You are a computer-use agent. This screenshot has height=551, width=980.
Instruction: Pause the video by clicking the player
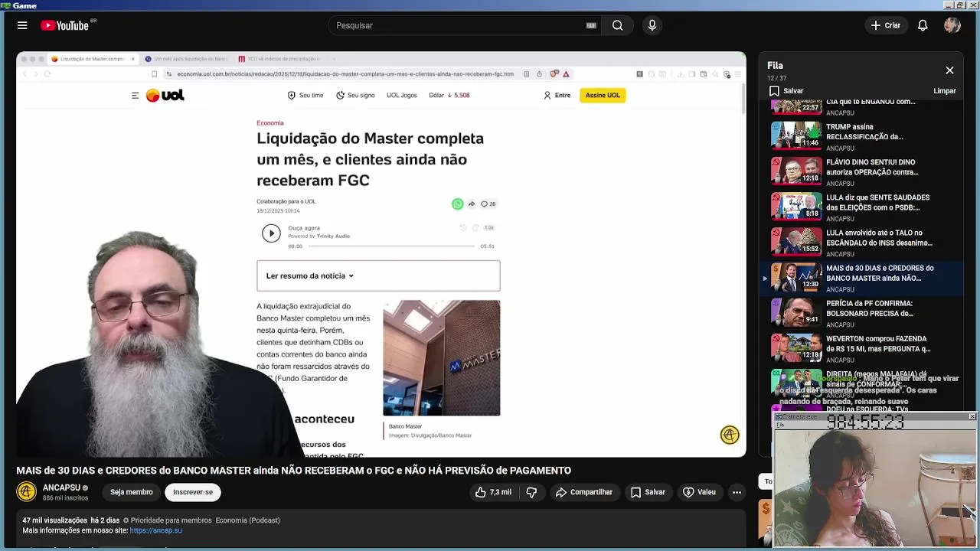pos(381,254)
